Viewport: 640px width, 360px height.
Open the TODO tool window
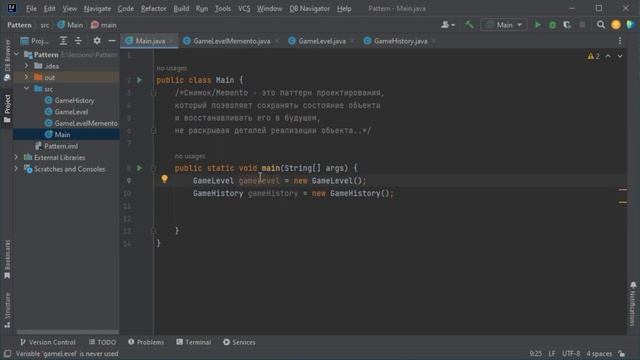(x=102, y=342)
